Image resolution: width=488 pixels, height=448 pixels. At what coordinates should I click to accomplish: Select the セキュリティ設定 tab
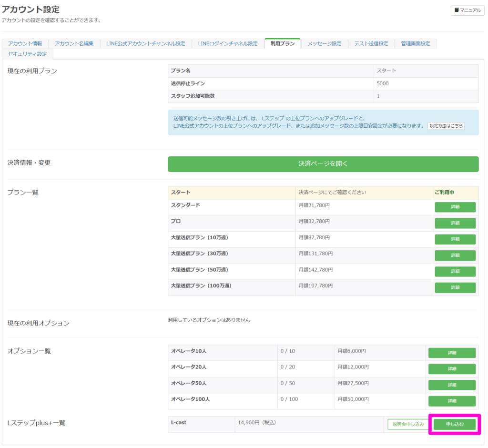pos(28,54)
